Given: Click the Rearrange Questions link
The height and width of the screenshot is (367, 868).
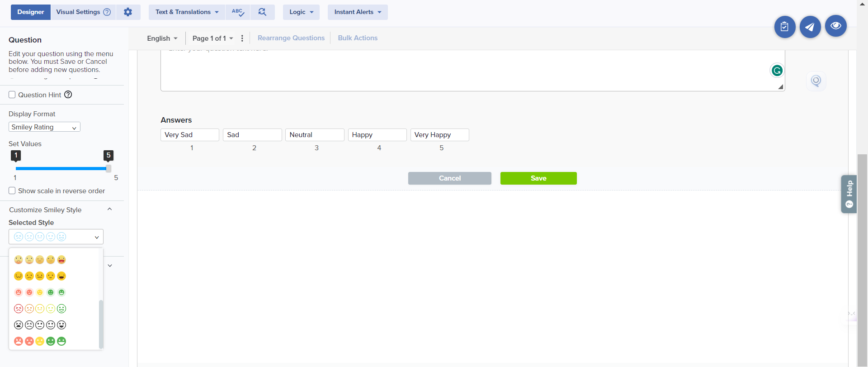Looking at the screenshot, I should 291,38.
